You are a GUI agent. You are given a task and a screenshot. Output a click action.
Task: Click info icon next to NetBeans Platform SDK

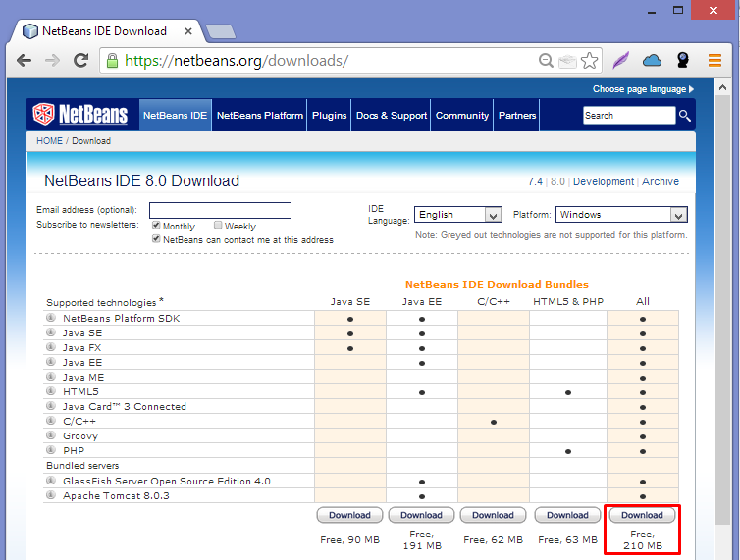(51, 318)
